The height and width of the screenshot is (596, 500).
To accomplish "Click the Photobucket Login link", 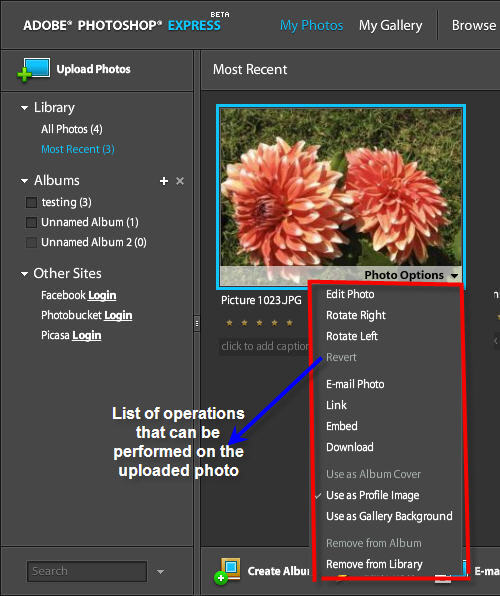I will point(118,315).
